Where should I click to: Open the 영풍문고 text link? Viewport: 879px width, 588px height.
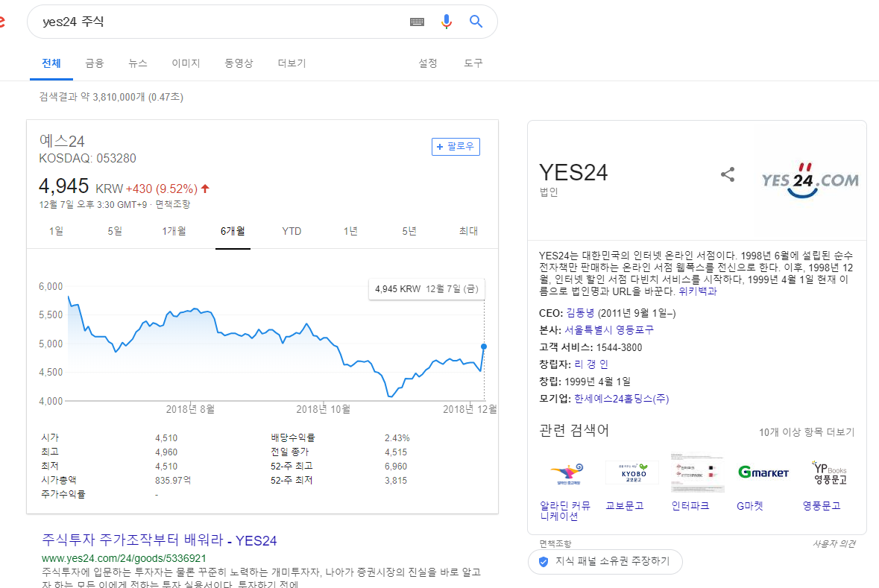(822, 505)
